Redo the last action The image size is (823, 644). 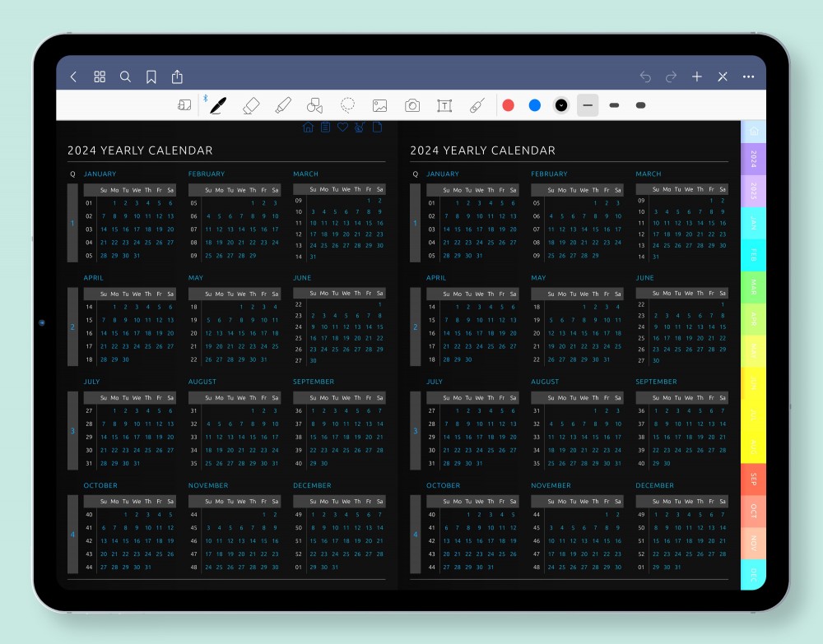pyautogui.click(x=671, y=77)
